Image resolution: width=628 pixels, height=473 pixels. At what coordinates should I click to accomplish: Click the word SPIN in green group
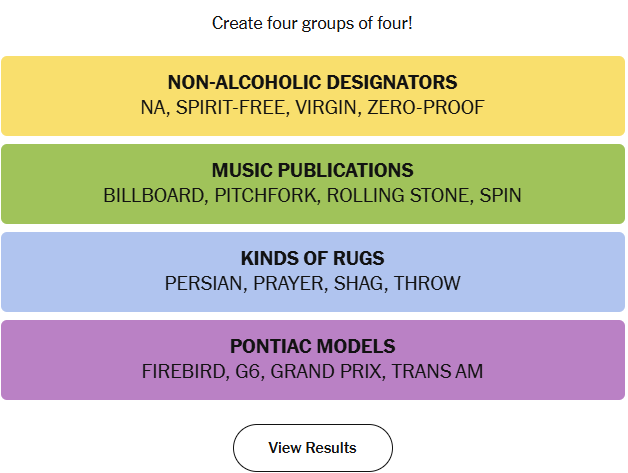coord(501,195)
